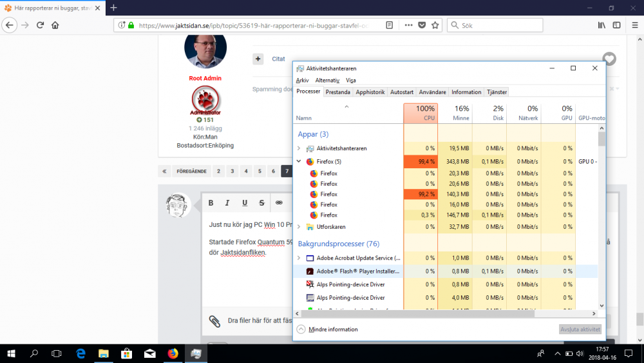The width and height of the screenshot is (644, 363).
Task: Switch to the Prestanda tab
Action: (x=337, y=92)
